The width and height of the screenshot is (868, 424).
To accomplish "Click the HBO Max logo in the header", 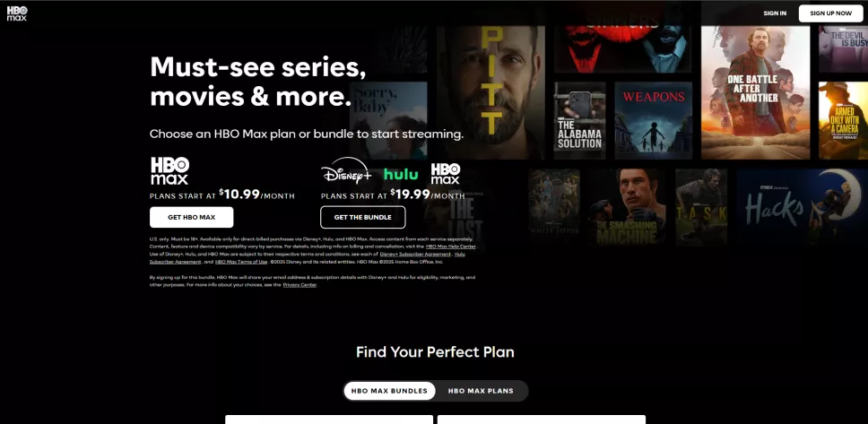I will pyautogui.click(x=17, y=13).
